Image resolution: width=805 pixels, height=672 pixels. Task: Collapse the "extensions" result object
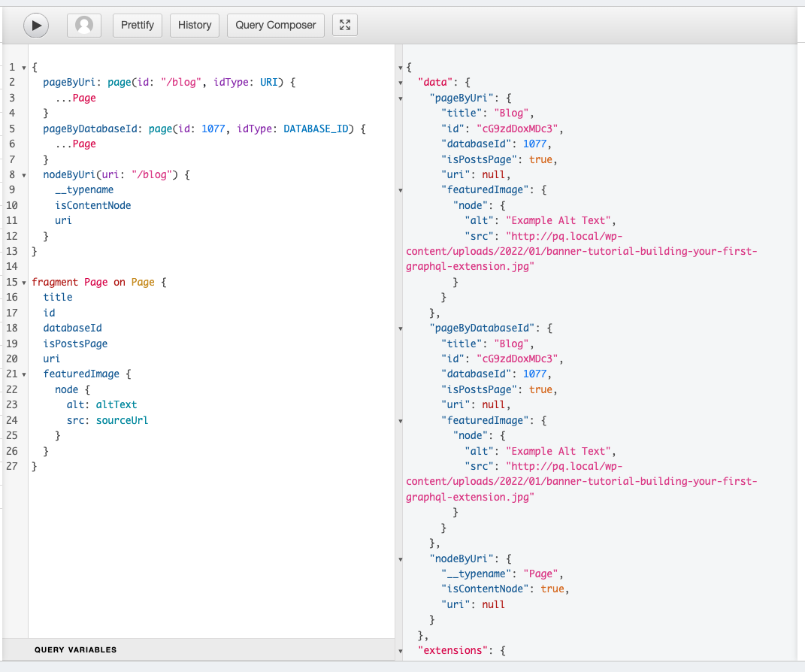click(401, 652)
